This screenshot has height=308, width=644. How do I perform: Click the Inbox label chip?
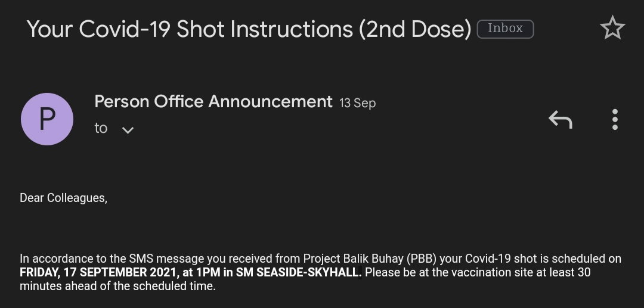tap(505, 29)
